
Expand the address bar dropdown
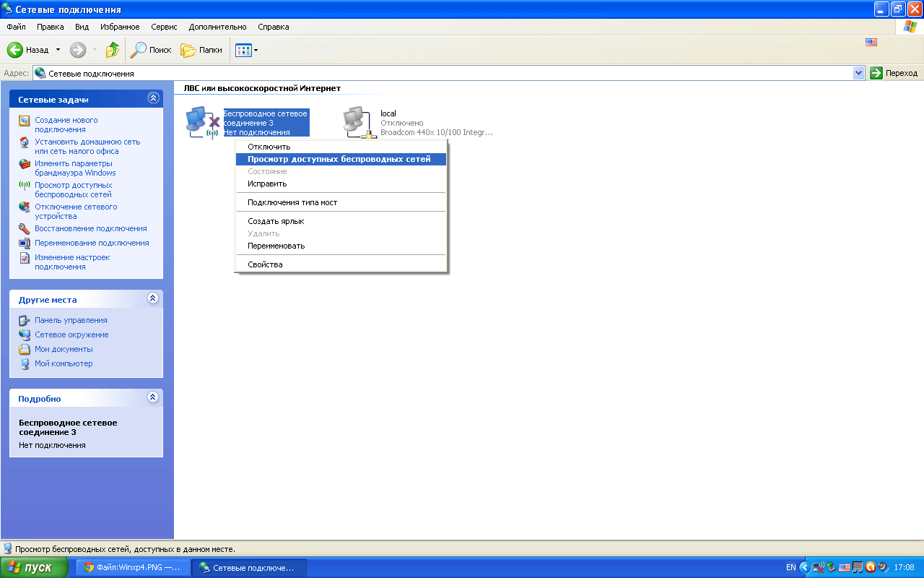coord(858,73)
